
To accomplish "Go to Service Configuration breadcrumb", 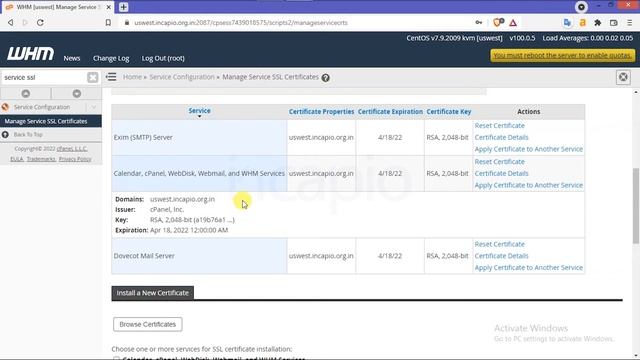I will coord(182,77).
